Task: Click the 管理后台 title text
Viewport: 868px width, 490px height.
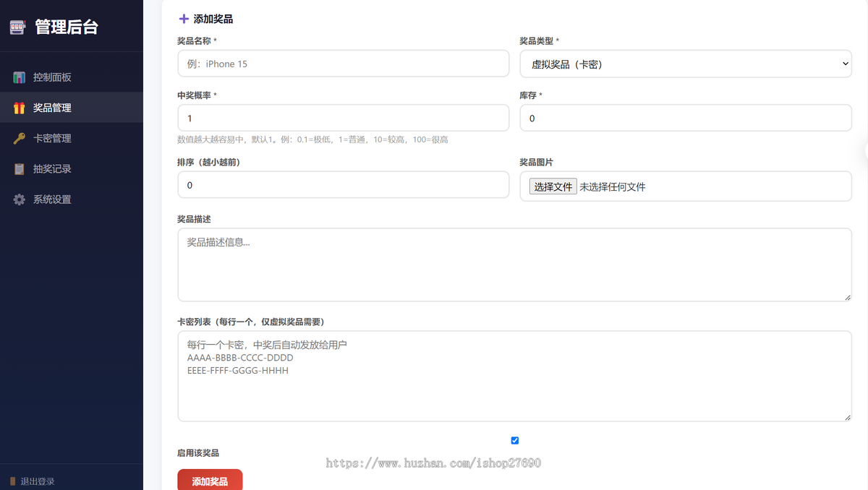Action: pos(67,27)
